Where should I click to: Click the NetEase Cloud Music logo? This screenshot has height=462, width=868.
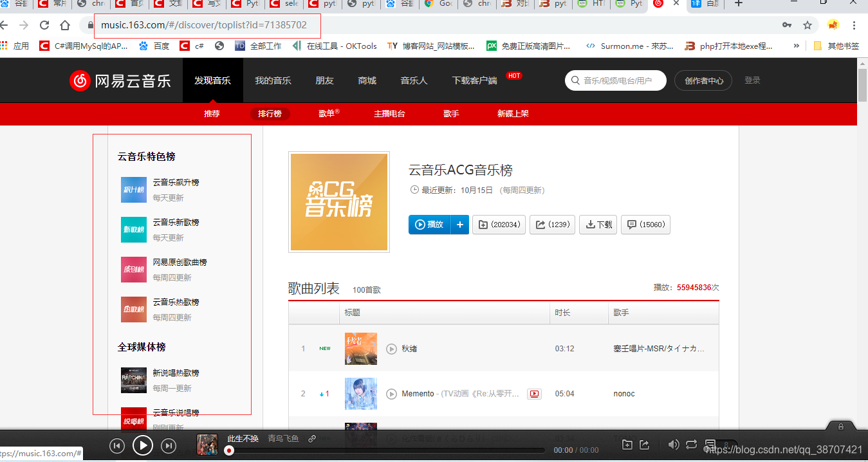[x=120, y=80]
